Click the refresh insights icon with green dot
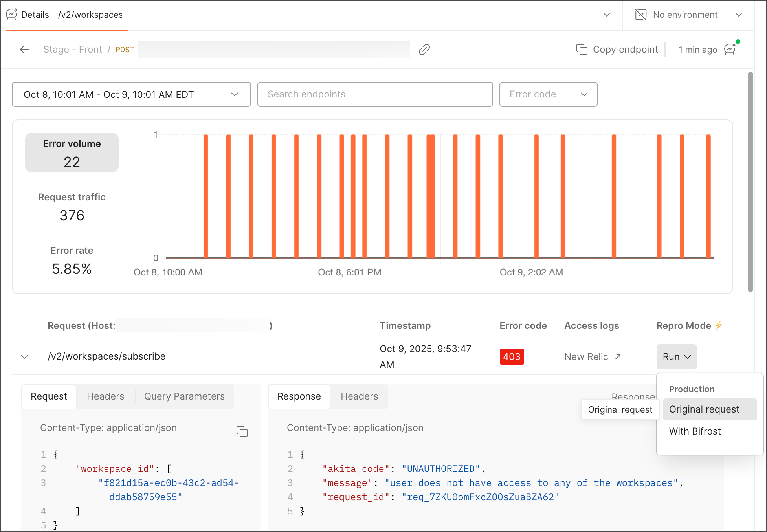Screen dimensions: 767x532 730,49
